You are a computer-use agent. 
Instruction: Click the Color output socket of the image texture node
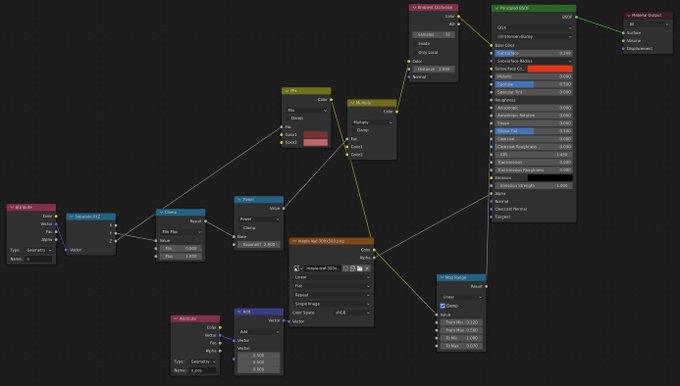click(374, 250)
